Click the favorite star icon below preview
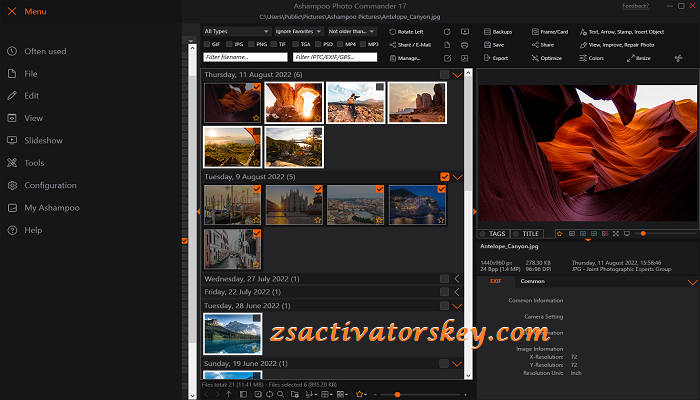Viewport: 700px width, 400px height. click(559, 233)
